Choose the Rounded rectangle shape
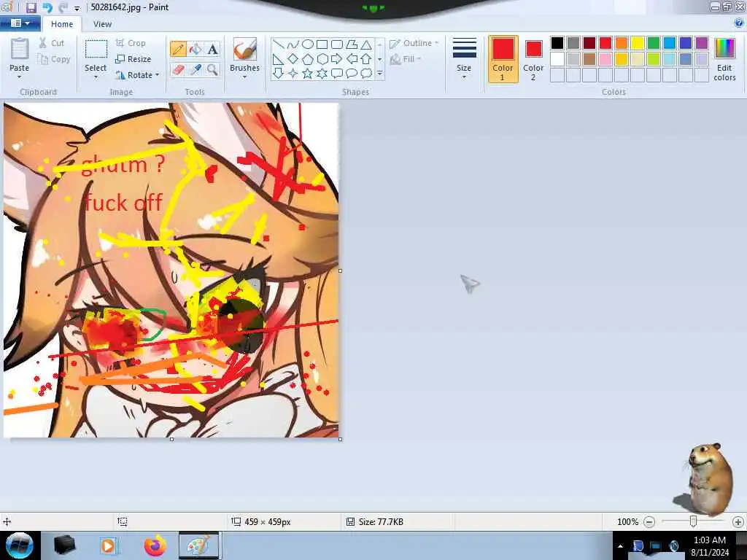Image resolution: width=747 pixels, height=560 pixels. tap(337, 44)
